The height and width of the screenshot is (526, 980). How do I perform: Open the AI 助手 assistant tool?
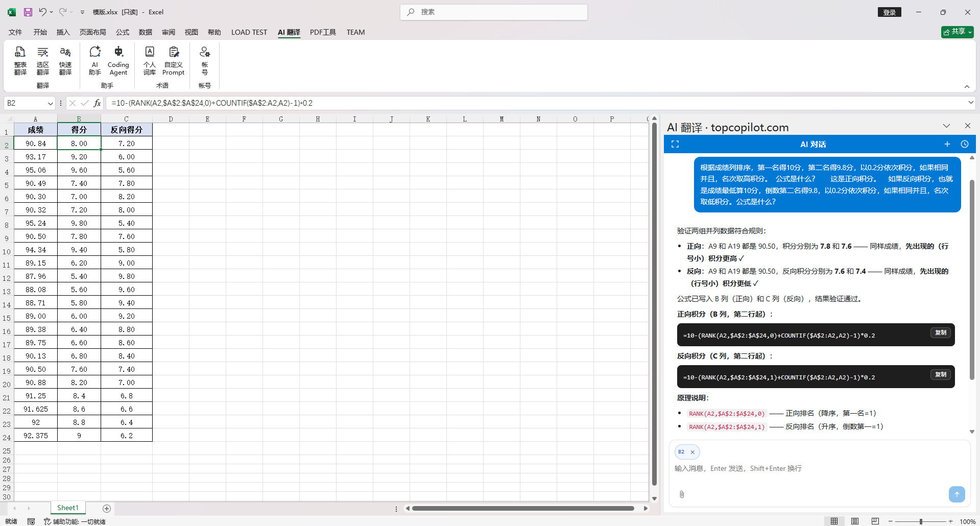pyautogui.click(x=95, y=61)
